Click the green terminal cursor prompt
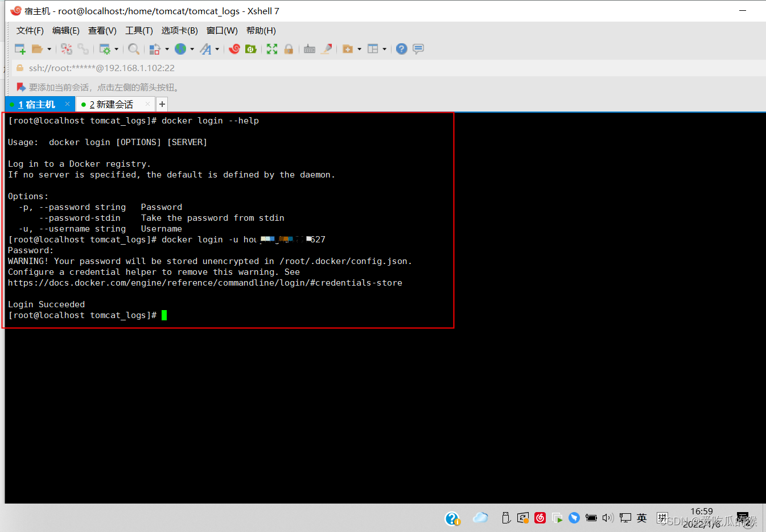 164,315
